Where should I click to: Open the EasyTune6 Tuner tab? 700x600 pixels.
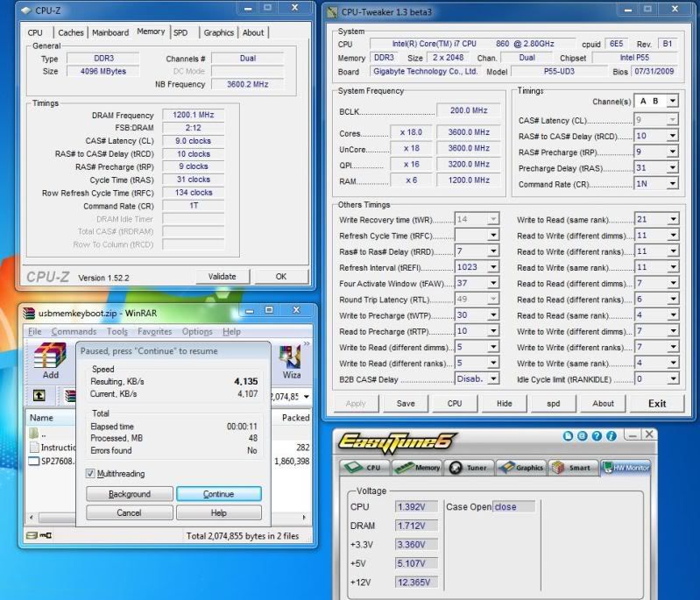pyautogui.click(x=470, y=468)
